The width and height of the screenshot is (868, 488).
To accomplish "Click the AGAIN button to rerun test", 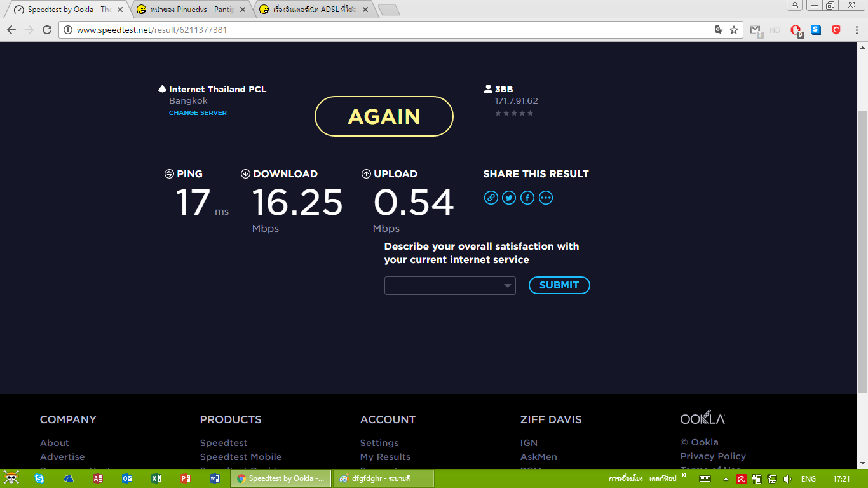I will 384,116.
